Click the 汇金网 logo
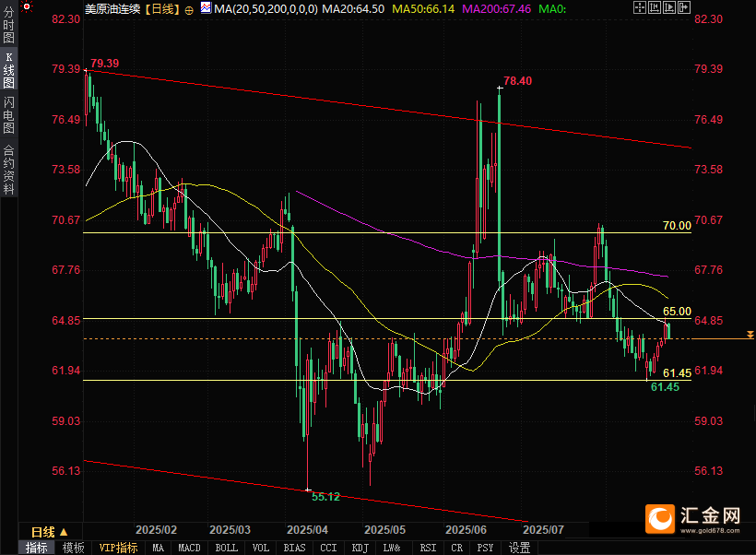 click(692, 519)
